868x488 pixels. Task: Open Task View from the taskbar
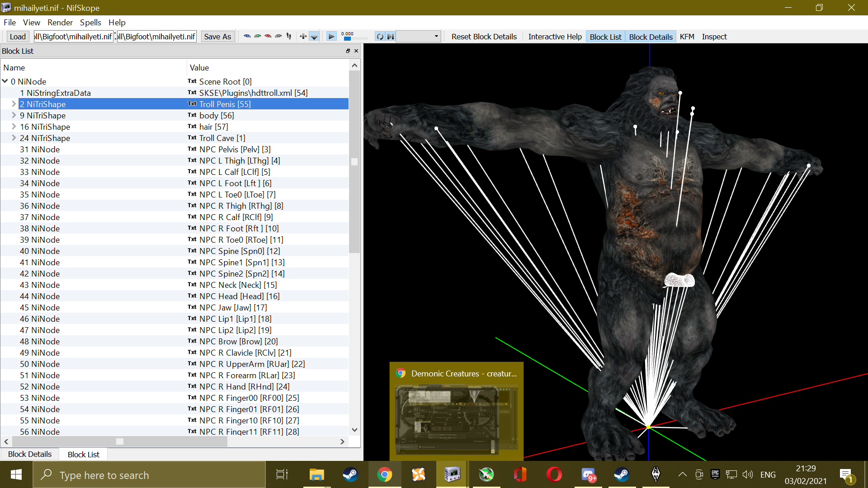click(x=282, y=474)
